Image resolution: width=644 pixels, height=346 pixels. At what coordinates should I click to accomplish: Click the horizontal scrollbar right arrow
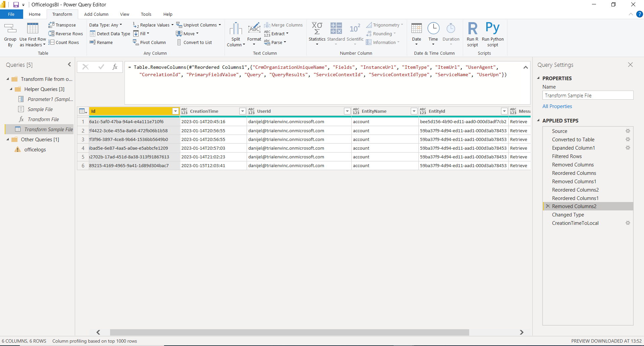coord(522,332)
